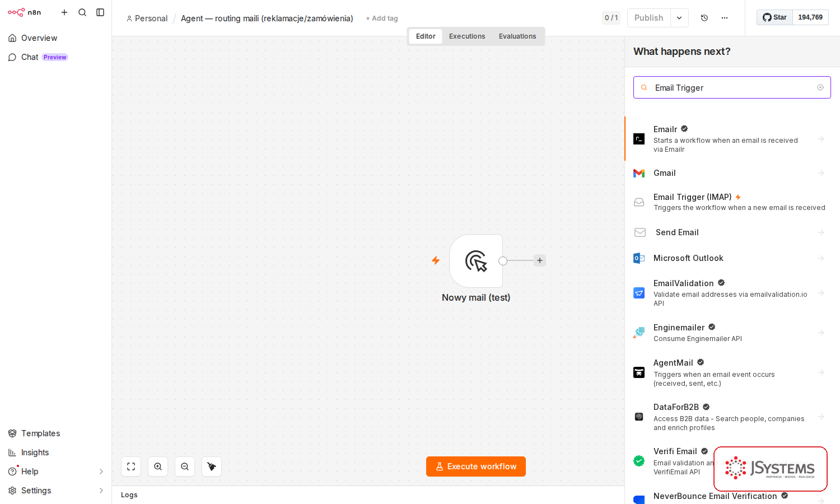
Task: Create new item with plus icon
Action: (64, 12)
